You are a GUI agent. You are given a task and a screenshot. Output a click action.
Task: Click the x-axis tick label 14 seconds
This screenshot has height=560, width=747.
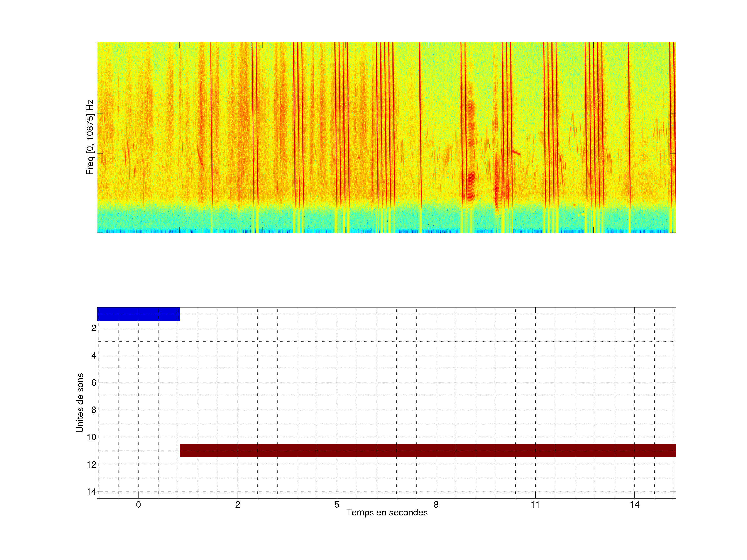(634, 505)
